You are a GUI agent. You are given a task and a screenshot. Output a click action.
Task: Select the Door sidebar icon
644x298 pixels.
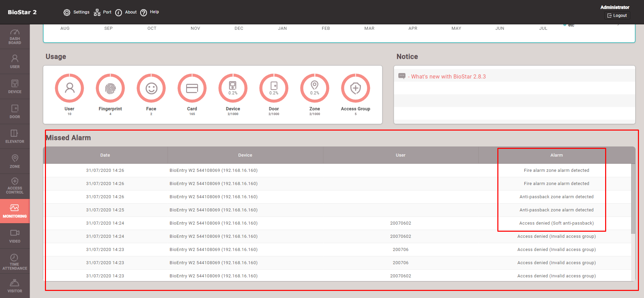(x=15, y=112)
